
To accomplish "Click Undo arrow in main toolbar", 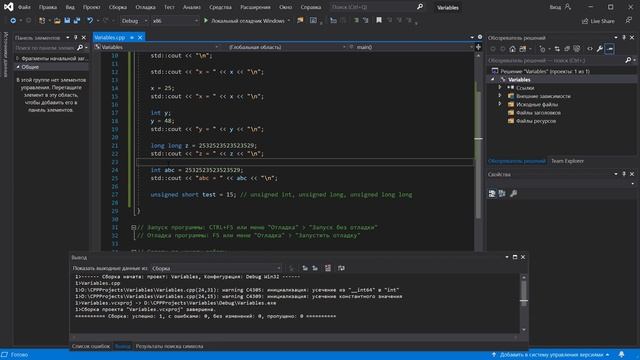I will [90, 20].
